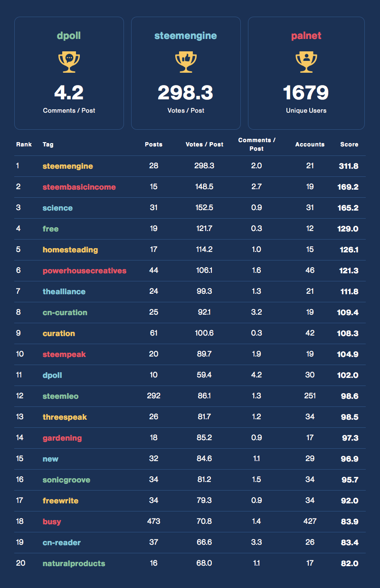The image size is (380, 588).
Task: Click the Rank column header
Action: point(24,144)
